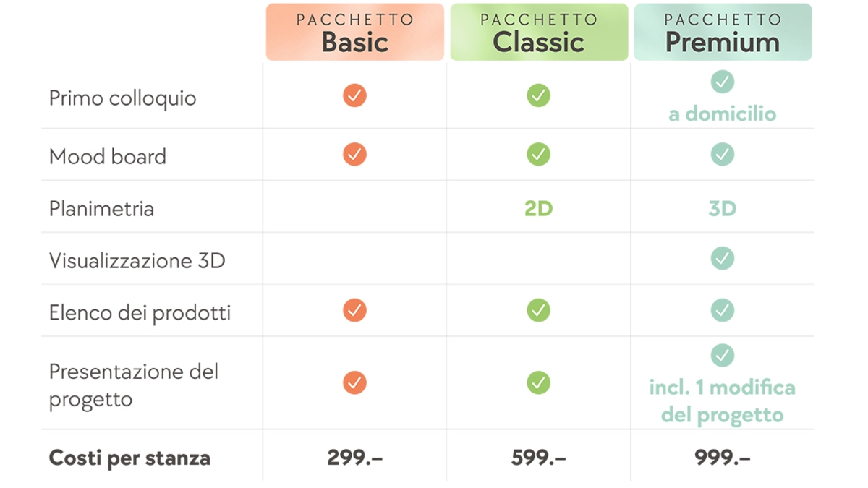Click the Classic checkmark for Elenco dei prodotti
Screen dimensions: 868x488
pos(538,310)
